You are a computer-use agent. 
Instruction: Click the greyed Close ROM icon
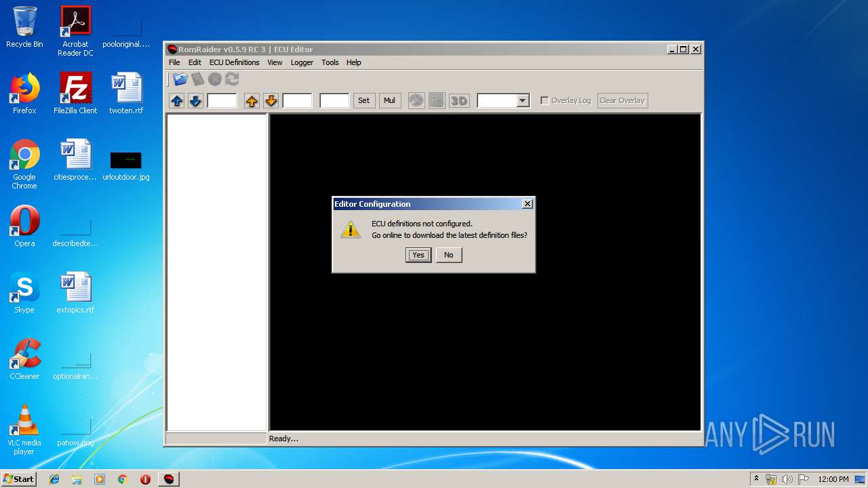point(215,79)
